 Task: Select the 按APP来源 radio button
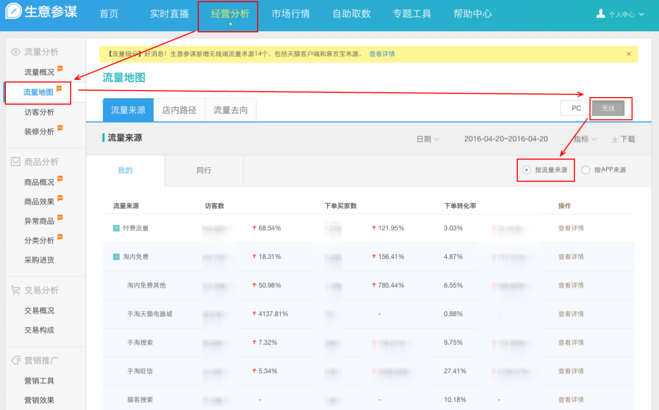click(585, 170)
